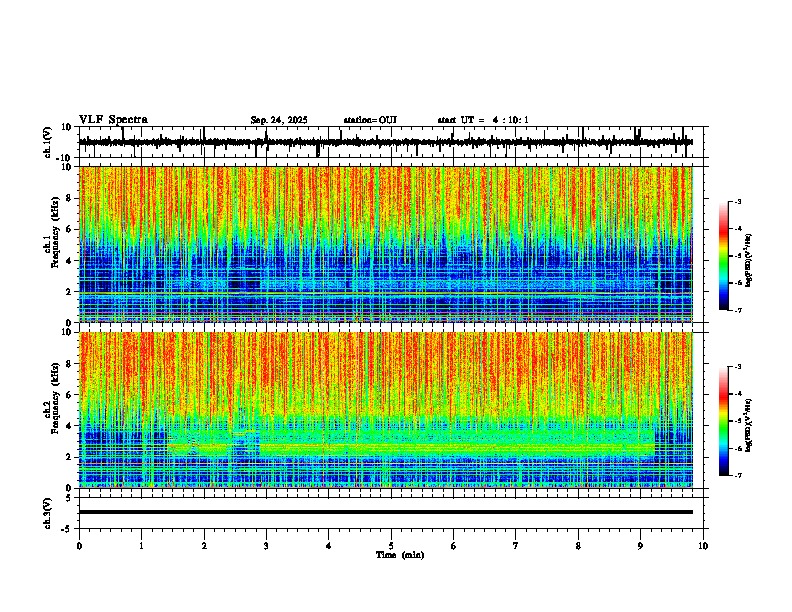Click the ch.3 flat black trace

click(385, 512)
